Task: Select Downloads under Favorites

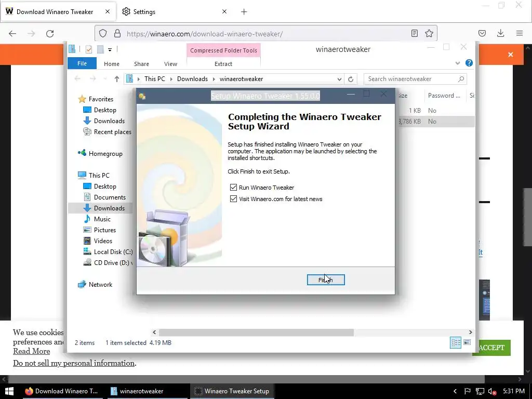Action: [x=109, y=121]
